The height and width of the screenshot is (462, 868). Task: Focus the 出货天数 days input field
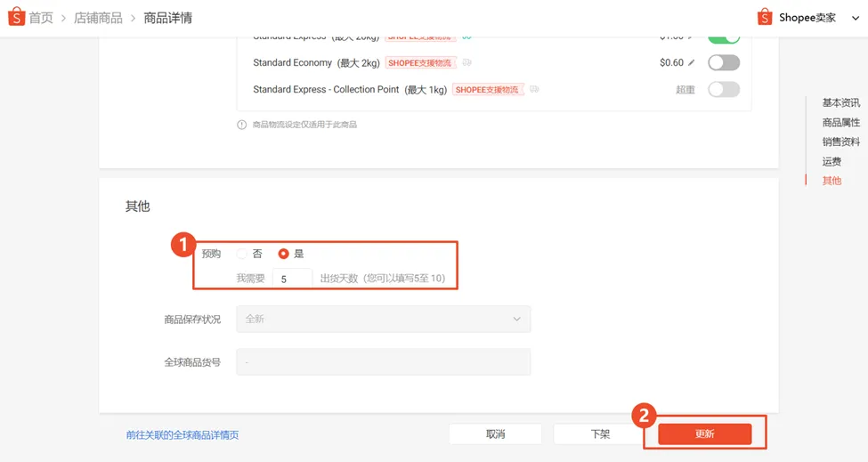(292, 279)
